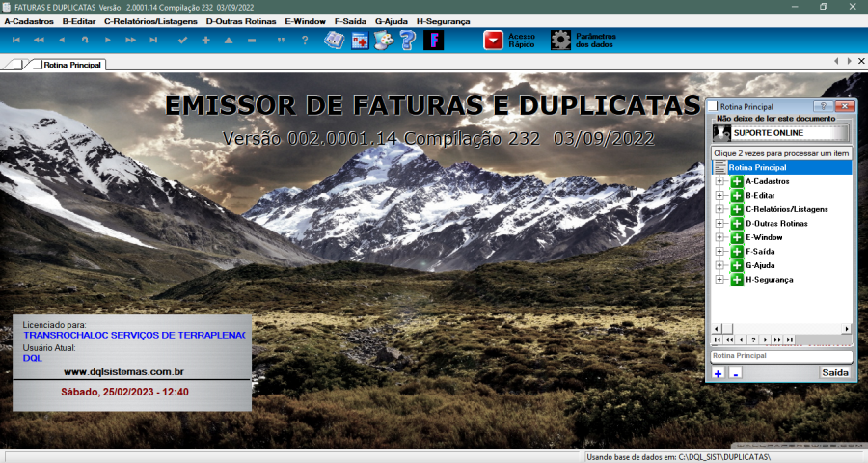Image resolution: width=868 pixels, height=463 pixels.
Task: Click the blue plus button in panel
Action: click(x=719, y=372)
